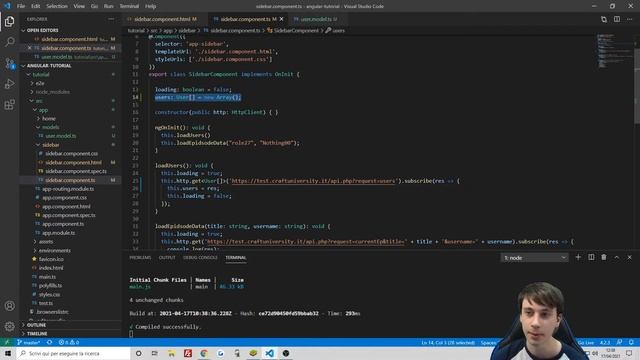Split the terminal panel

591,258
